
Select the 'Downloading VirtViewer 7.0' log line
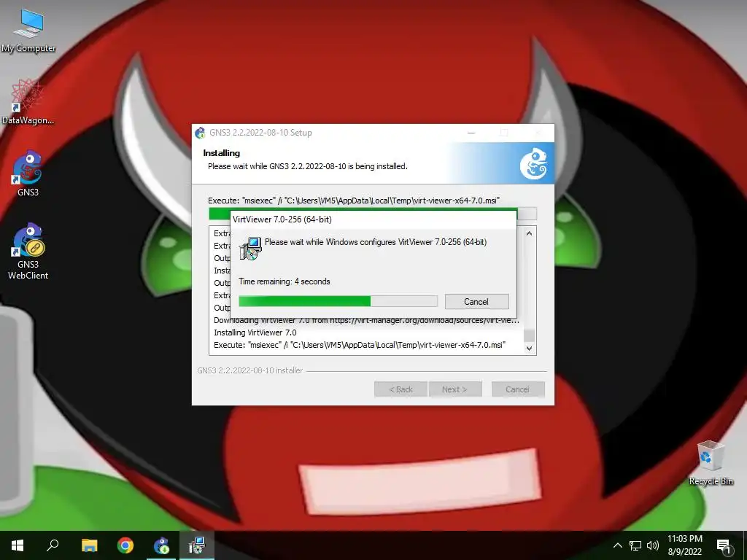pyautogui.click(x=366, y=321)
